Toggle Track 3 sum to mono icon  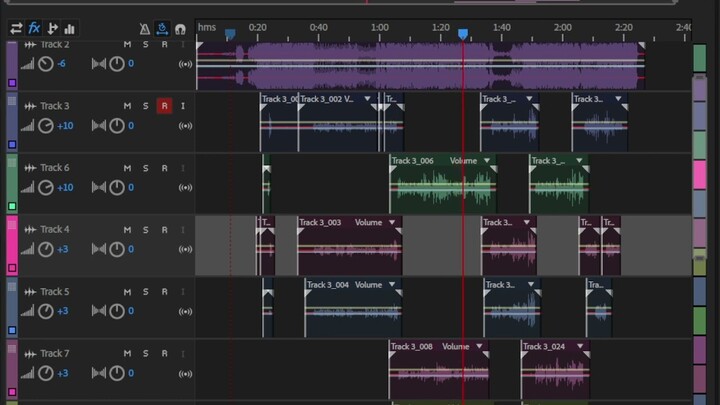pos(185,126)
